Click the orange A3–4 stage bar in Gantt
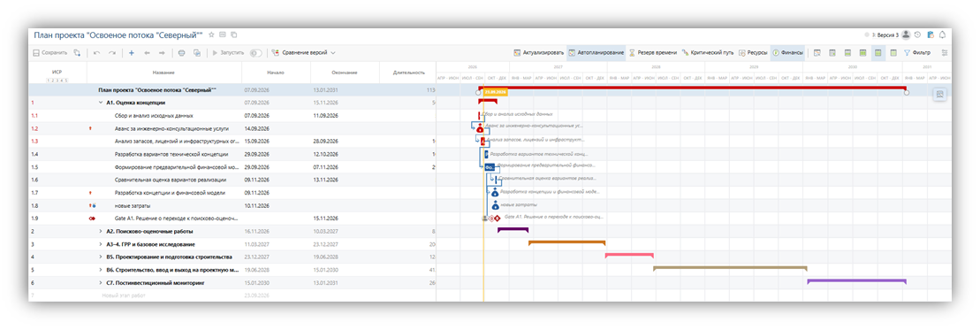The width and height of the screenshot is (980, 330). click(x=566, y=242)
